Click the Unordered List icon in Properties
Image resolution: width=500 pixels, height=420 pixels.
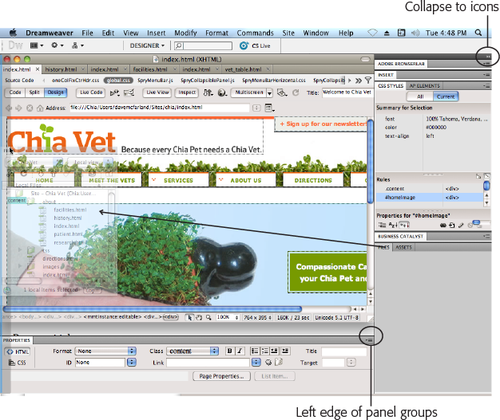tap(255, 351)
